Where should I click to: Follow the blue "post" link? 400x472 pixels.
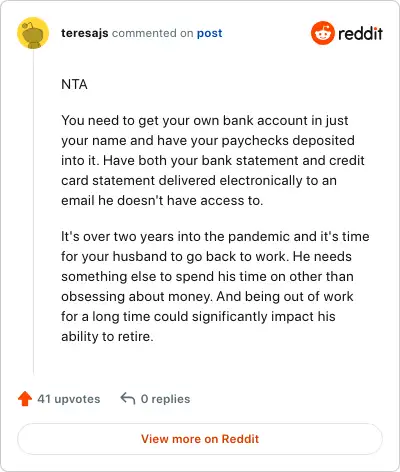[209, 33]
